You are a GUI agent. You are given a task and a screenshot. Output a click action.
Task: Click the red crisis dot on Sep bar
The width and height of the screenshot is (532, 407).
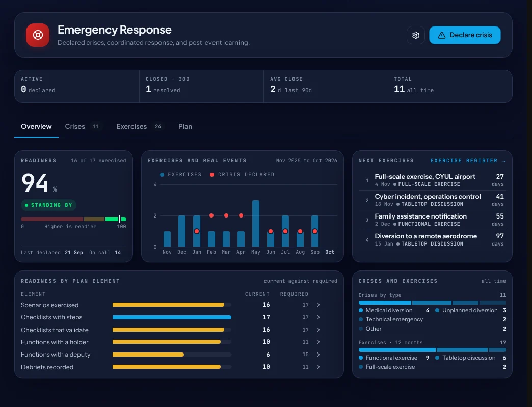[315, 231]
